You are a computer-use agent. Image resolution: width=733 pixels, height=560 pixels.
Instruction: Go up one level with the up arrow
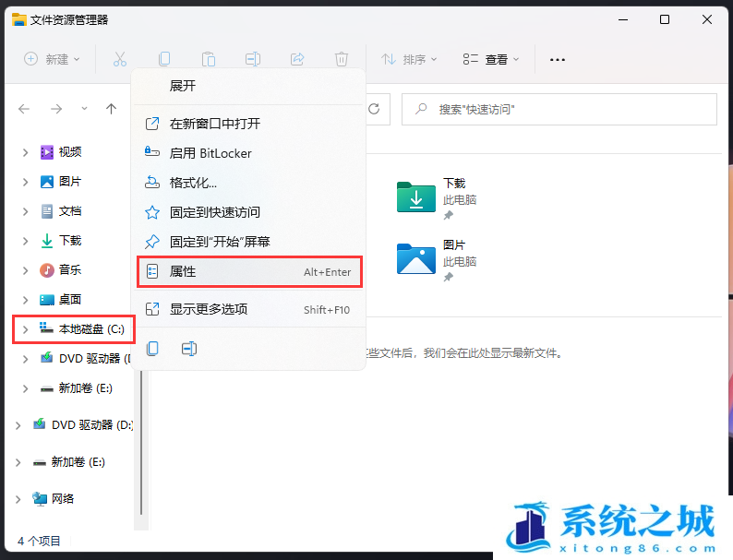[x=111, y=109]
